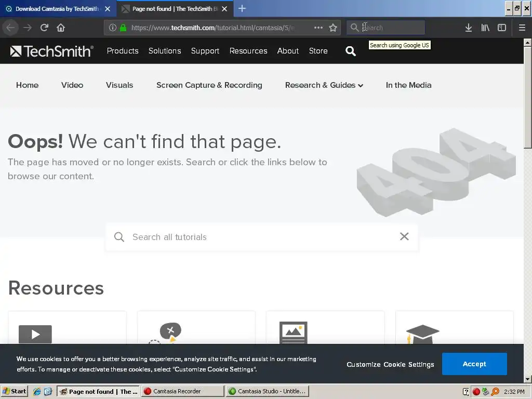Open the Video category link
Image resolution: width=532 pixels, height=399 pixels.
point(72,85)
